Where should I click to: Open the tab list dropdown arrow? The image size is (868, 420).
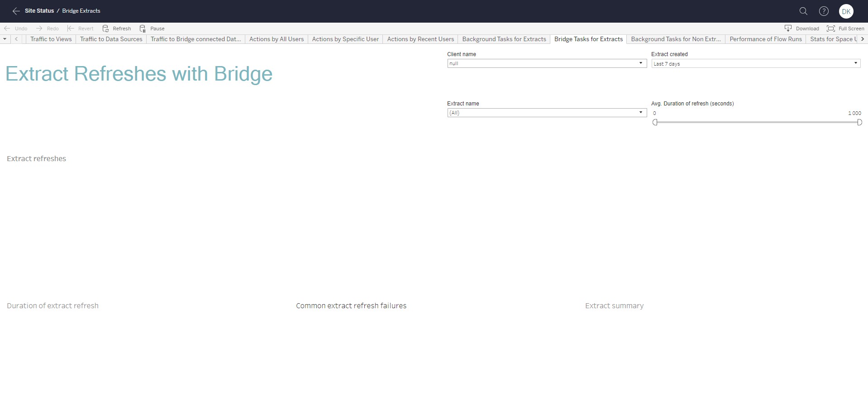(x=5, y=39)
